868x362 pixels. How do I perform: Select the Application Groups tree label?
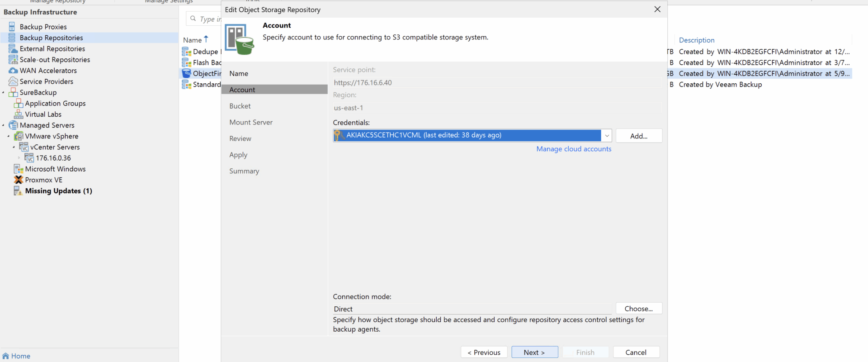click(x=55, y=103)
